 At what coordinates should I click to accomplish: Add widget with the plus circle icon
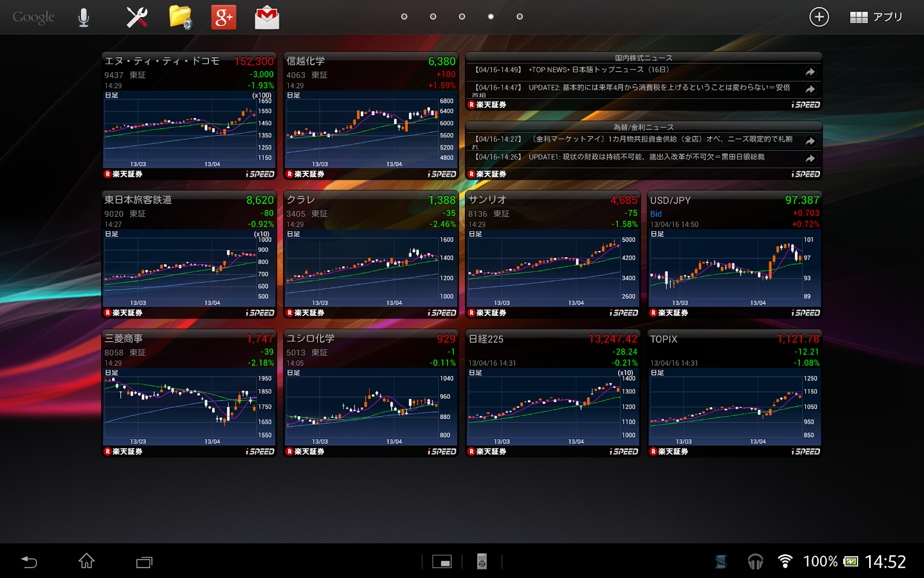819,17
